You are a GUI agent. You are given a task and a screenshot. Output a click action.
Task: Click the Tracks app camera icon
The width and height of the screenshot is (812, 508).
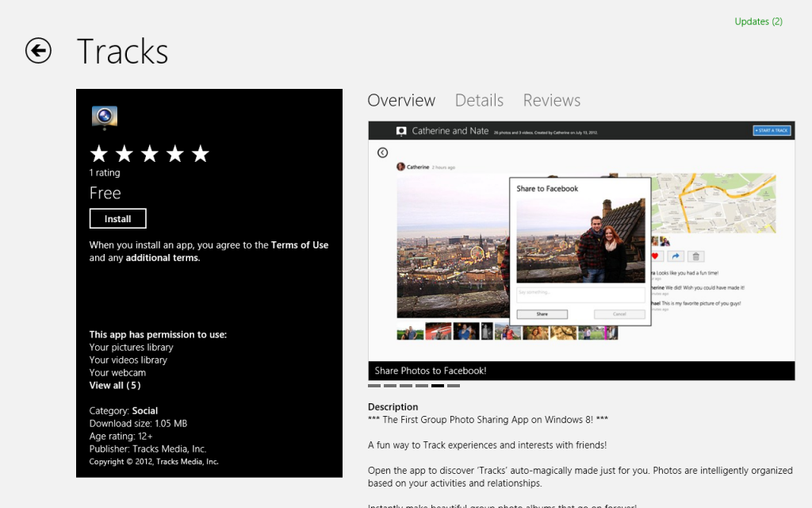pyautogui.click(x=105, y=117)
